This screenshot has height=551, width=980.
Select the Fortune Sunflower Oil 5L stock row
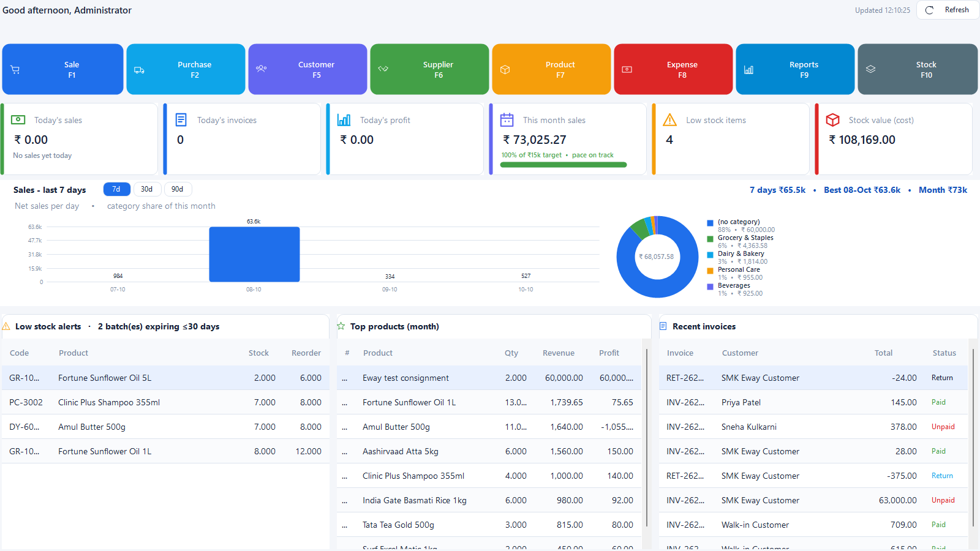tap(165, 378)
